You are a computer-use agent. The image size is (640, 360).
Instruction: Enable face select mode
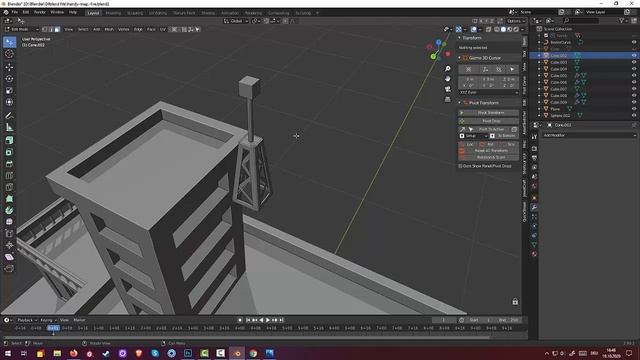click(57, 29)
